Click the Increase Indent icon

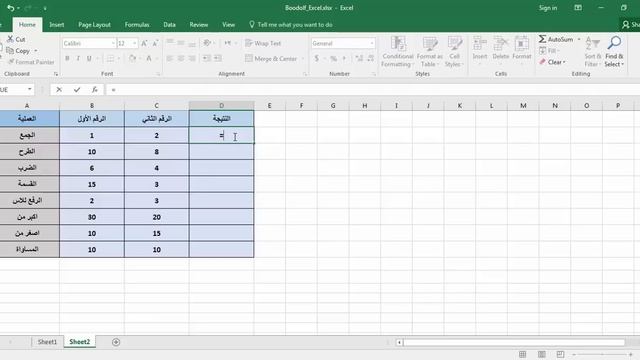[x=218, y=59]
